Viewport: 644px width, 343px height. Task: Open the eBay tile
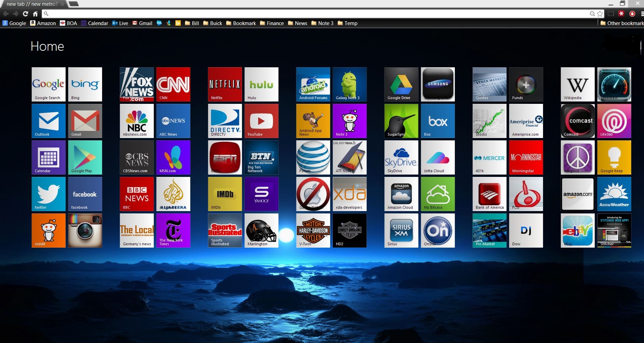tap(578, 230)
